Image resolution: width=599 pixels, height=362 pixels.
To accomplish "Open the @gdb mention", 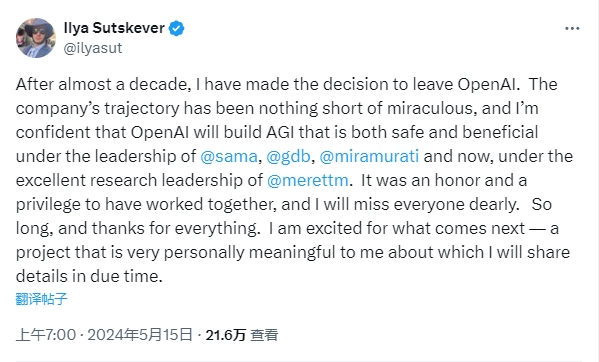I will point(288,157).
